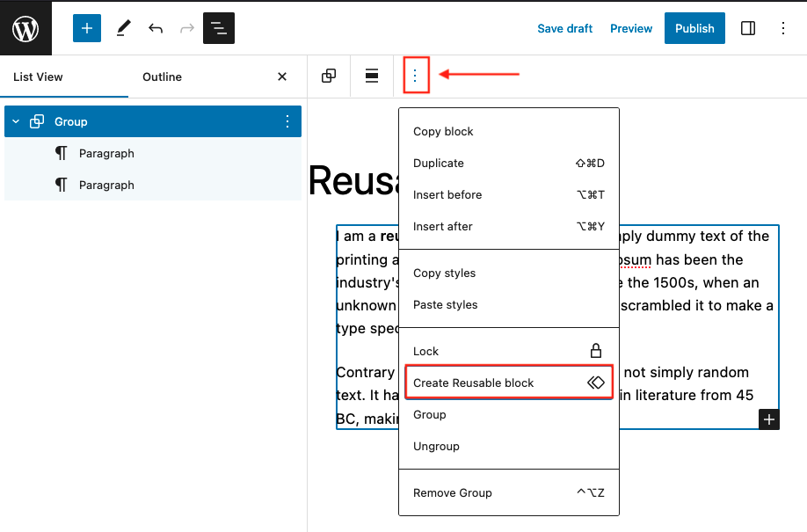Open the Group's options menu in List View
Viewport: 807px width, 532px height.
click(287, 121)
